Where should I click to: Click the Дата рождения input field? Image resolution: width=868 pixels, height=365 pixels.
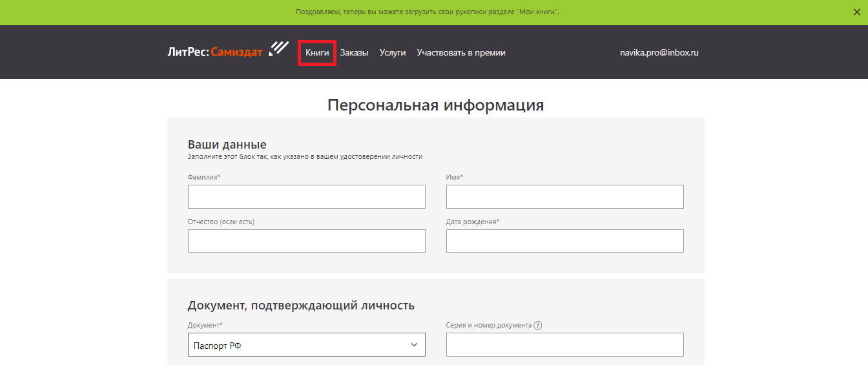[x=564, y=241]
